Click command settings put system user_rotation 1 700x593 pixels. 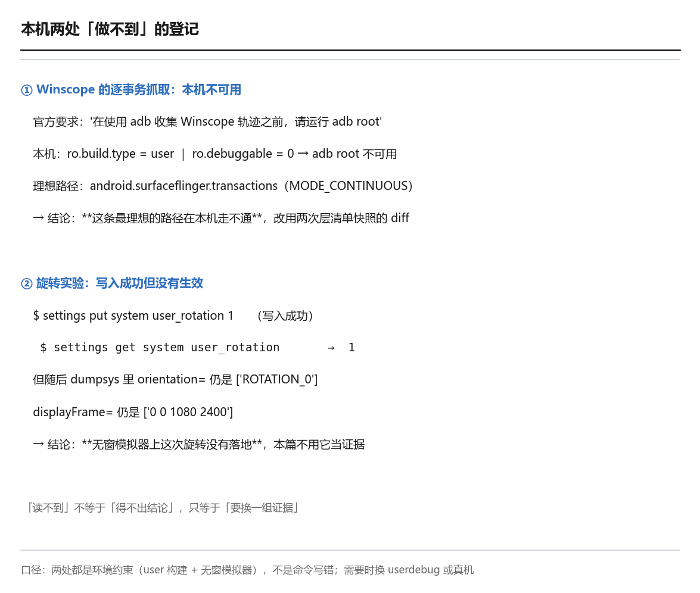click(x=173, y=316)
